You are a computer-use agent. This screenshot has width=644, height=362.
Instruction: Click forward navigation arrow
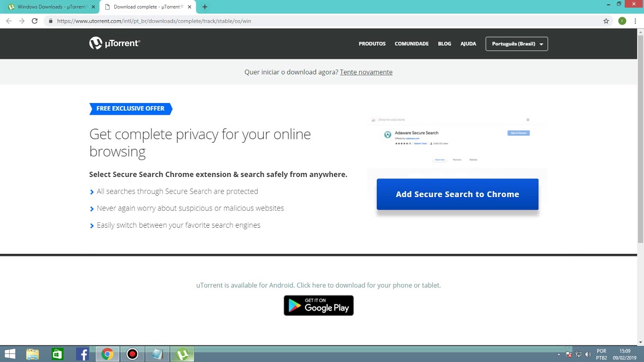22,21
